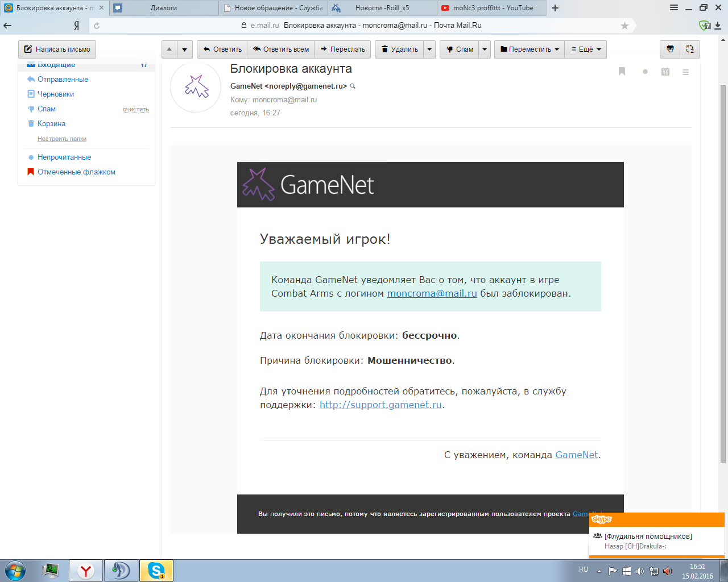Click the Windows Start button
The width and height of the screenshot is (728, 582).
[15, 571]
